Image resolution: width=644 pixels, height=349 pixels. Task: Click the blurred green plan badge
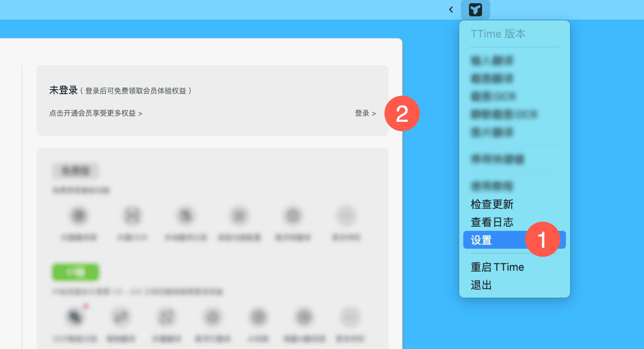tap(75, 272)
